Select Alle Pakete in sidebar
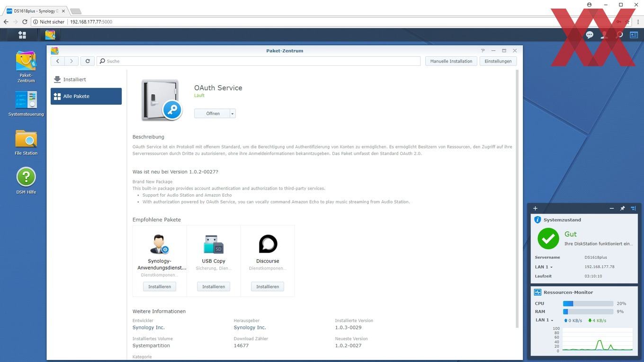Image resolution: width=644 pixels, height=362 pixels. point(86,96)
